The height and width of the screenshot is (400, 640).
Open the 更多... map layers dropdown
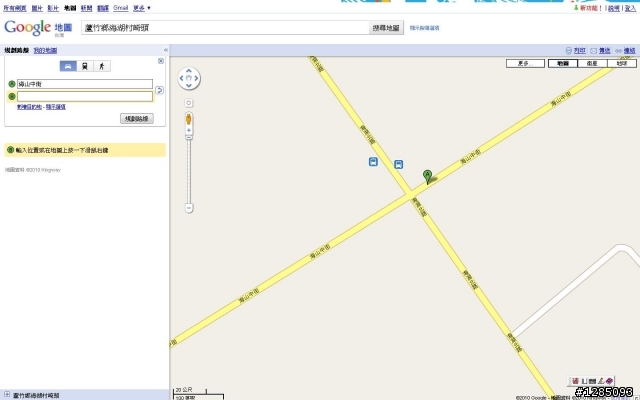click(x=525, y=63)
